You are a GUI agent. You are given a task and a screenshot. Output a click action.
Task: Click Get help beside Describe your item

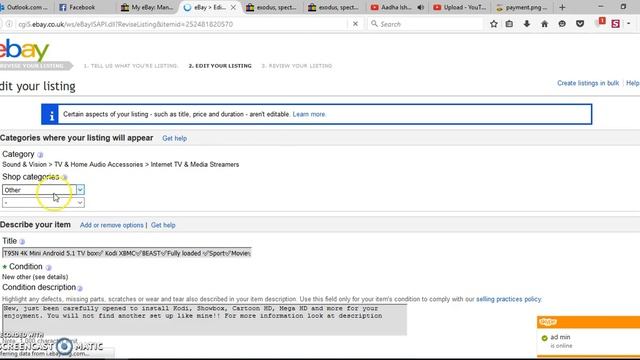(163, 225)
